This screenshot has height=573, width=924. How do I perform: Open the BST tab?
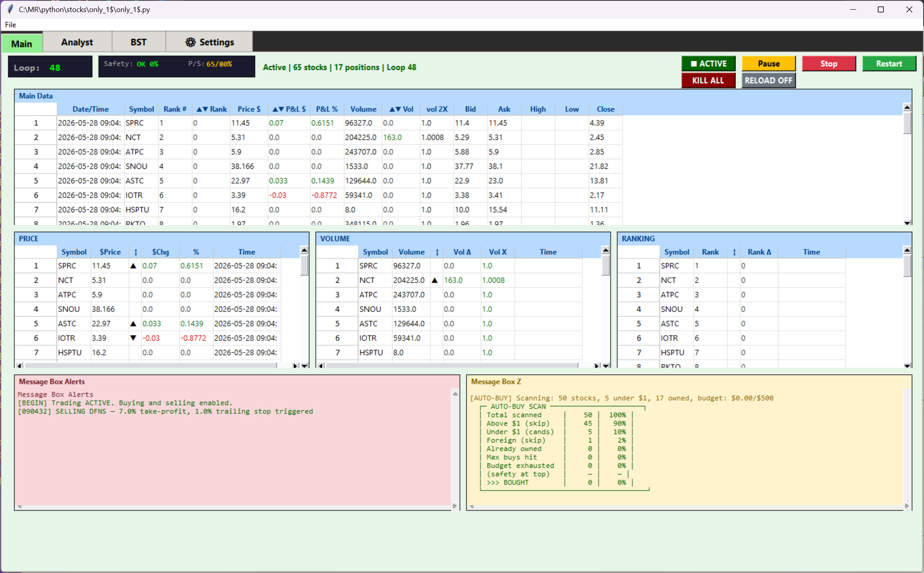coord(139,42)
